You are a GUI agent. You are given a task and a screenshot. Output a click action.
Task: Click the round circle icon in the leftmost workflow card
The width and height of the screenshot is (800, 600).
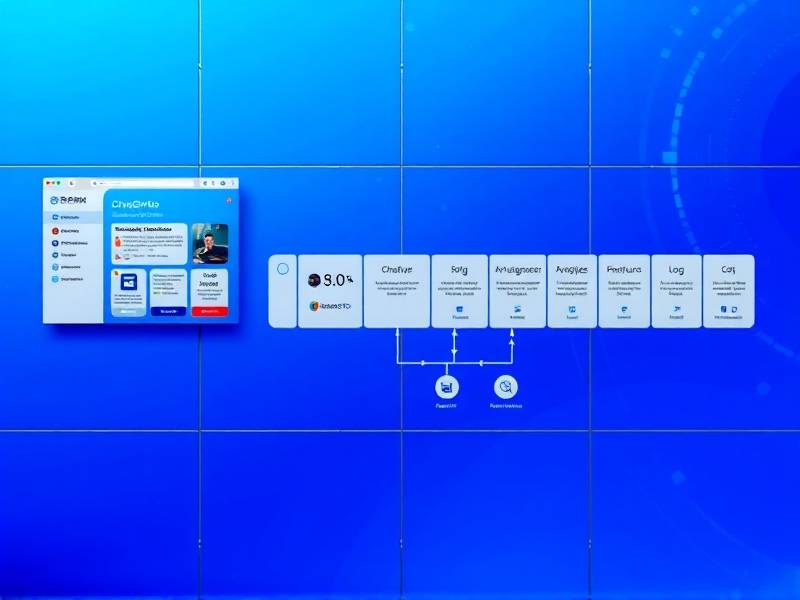tap(282, 269)
